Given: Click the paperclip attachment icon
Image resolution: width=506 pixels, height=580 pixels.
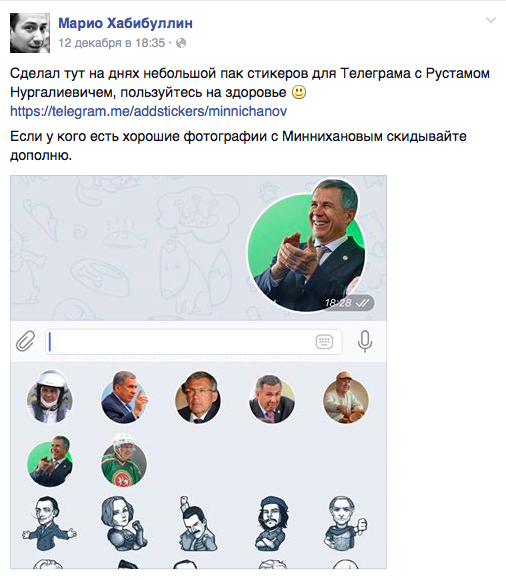Looking at the screenshot, I should click(26, 341).
